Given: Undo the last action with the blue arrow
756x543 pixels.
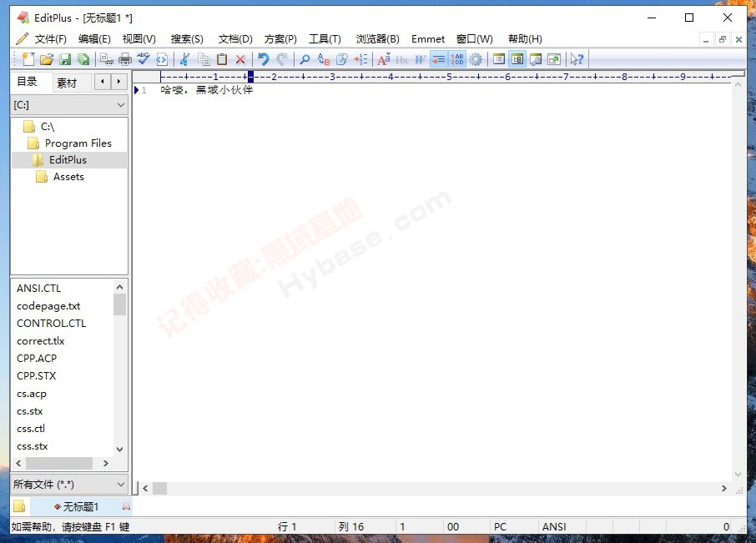Looking at the screenshot, I should (x=263, y=59).
